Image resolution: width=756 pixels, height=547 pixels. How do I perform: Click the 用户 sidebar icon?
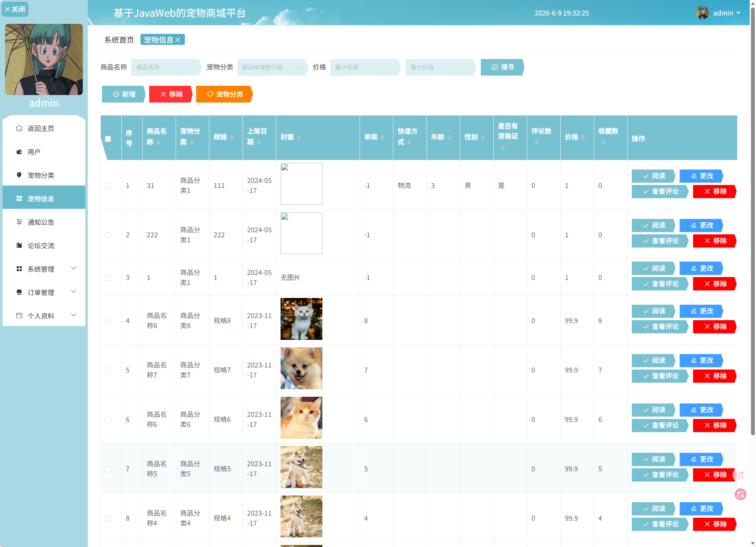click(x=19, y=152)
